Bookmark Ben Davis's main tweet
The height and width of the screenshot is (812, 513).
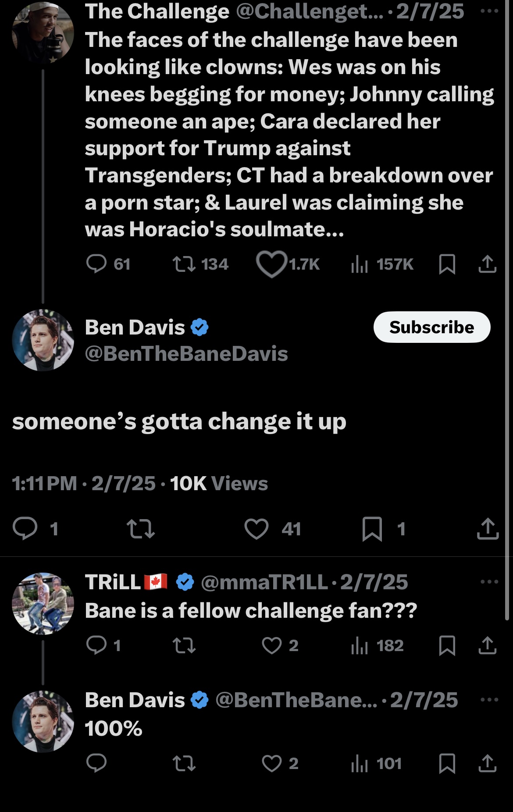pyautogui.click(x=372, y=529)
